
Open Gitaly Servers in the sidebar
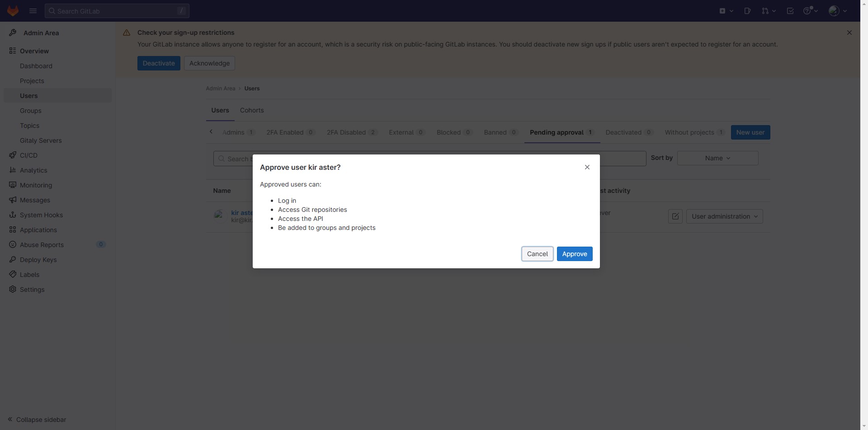pyautogui.click(x=57, y=140)
